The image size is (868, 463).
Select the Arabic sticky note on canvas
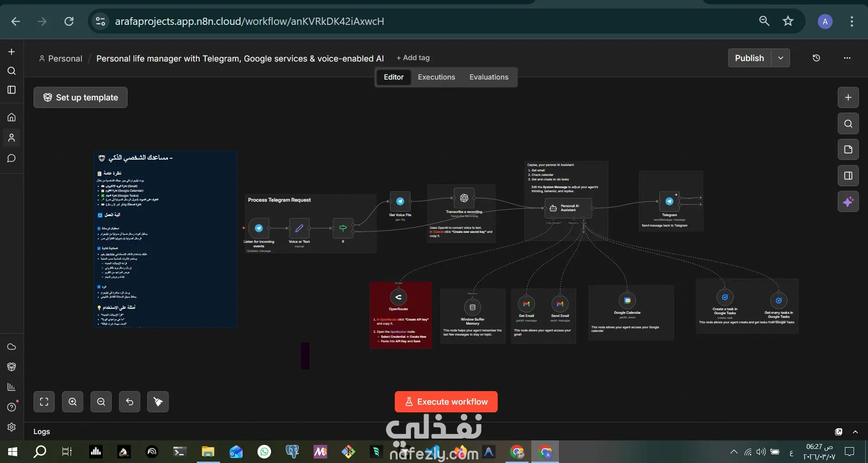tap(166, 239)
